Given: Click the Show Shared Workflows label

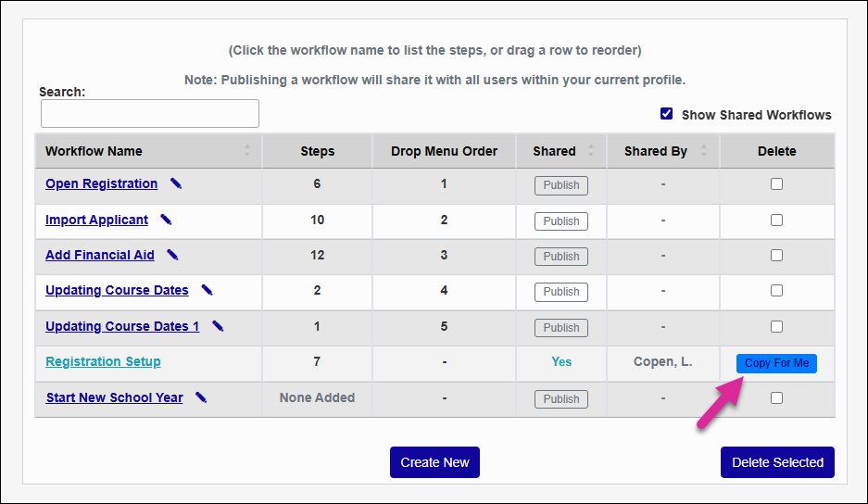Looking at the screenshot, I should pos(756,115).
